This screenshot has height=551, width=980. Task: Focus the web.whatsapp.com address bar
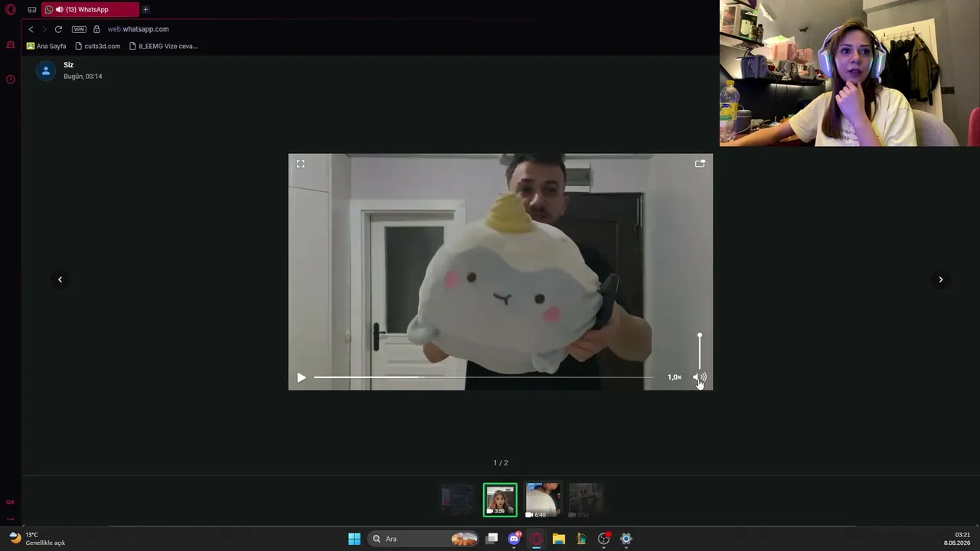click(x=138, y=29)
